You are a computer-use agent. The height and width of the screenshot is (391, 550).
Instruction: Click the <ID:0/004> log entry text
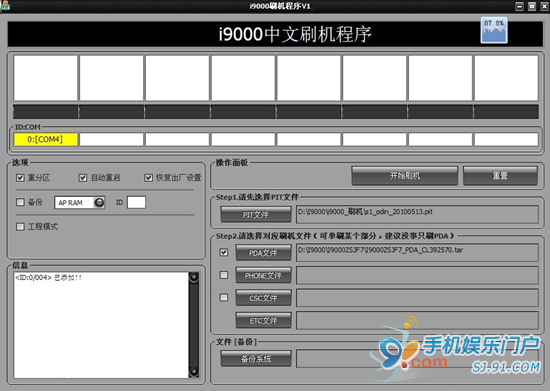click(x=48, y=277)
